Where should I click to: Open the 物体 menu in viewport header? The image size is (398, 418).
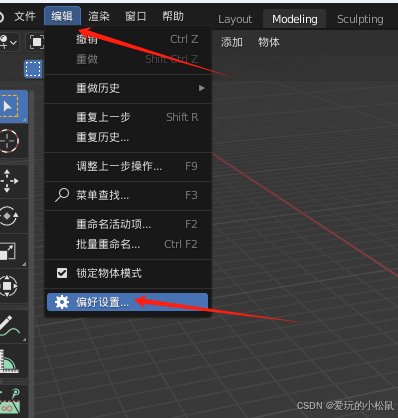pos(269,42)
